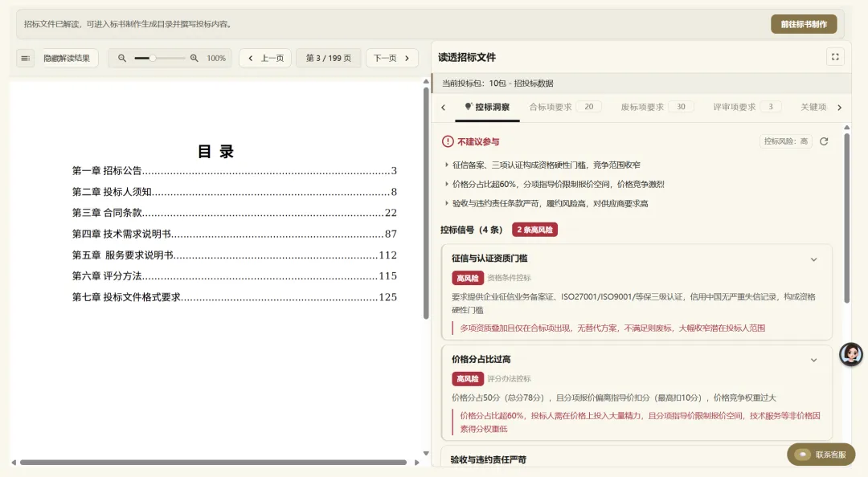Open the 关键项 tab

click(813, 107)
